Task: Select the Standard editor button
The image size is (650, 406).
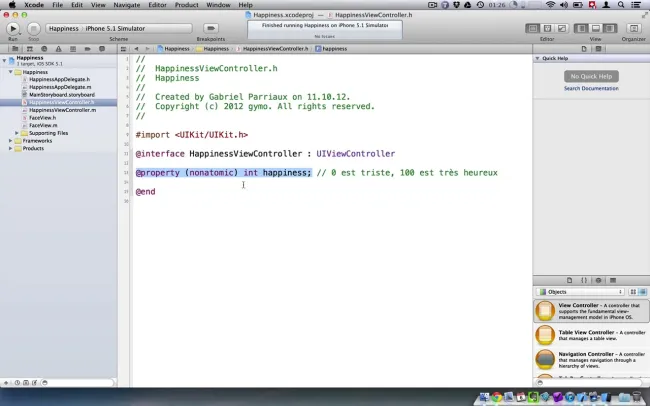Action: coord(533,28)
